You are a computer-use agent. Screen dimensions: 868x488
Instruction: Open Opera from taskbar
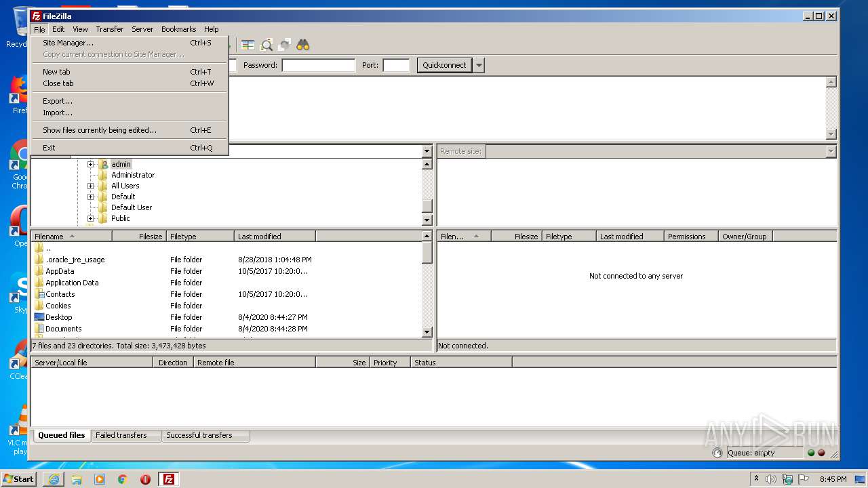point(145,479)
